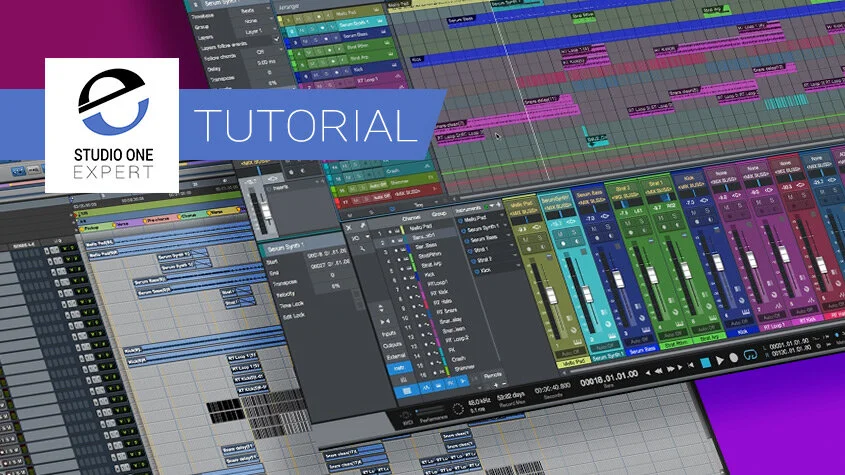Click the 00018.01.01.00 bars time display

pyautogui.click(x=609, y=377)
